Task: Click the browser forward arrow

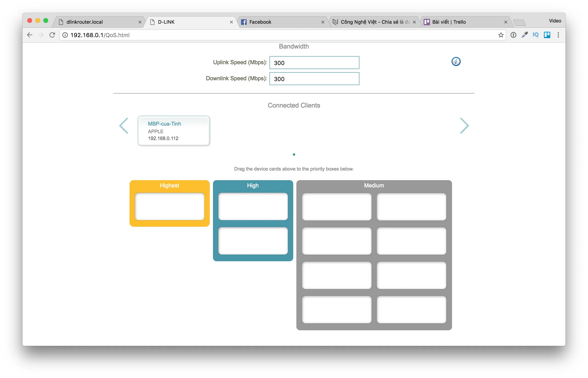Action: tap(41, 35)
